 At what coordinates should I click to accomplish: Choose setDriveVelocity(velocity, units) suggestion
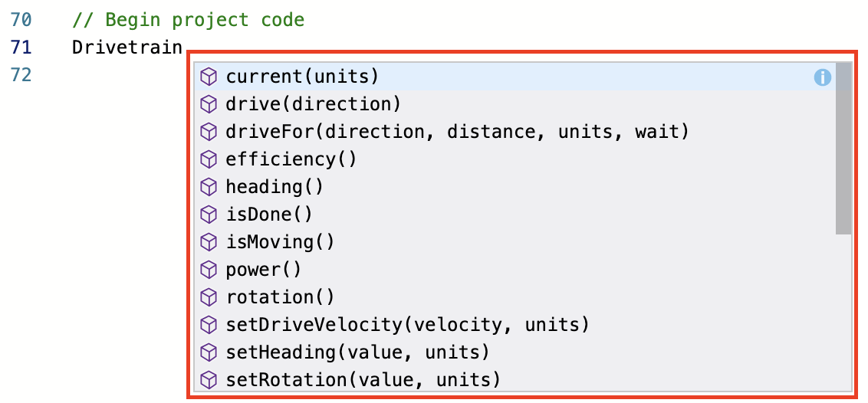pos(407,325)
